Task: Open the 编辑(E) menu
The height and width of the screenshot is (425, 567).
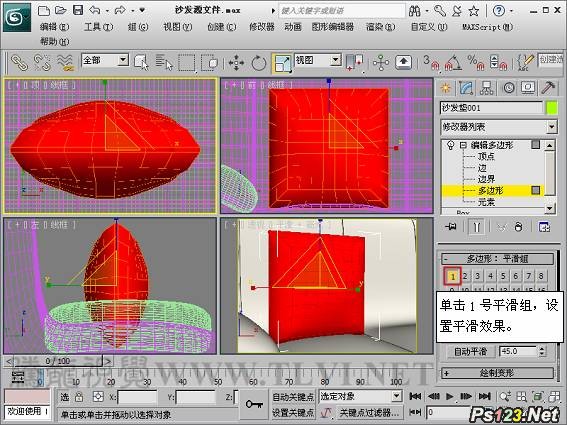Action: (54, 27)
